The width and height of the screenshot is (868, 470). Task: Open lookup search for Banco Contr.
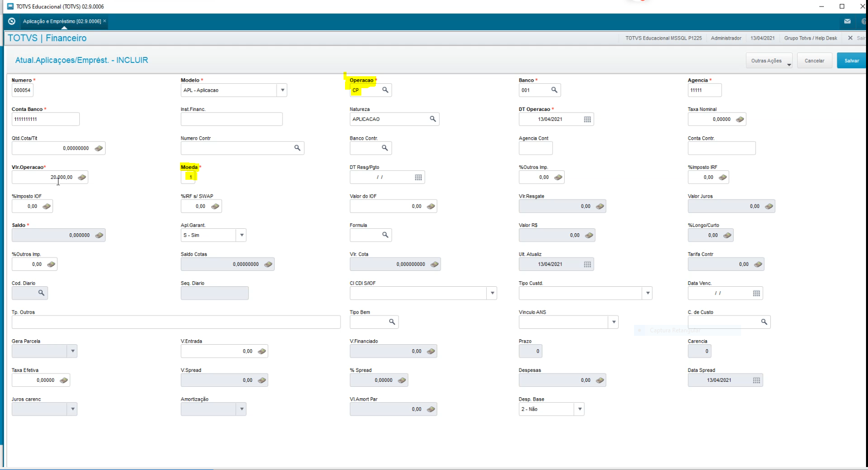coord(385,148)
